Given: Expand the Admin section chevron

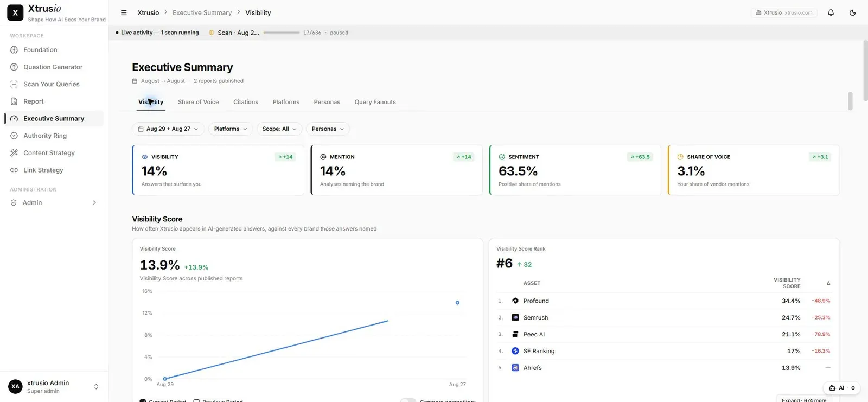Looking at the screenshot, I should tap(94, 203).
